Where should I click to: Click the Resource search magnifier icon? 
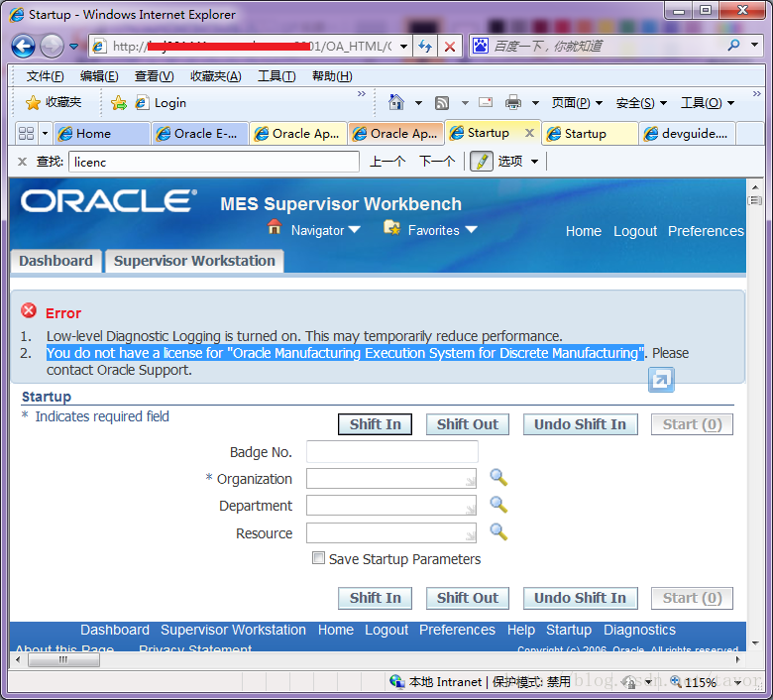(498, 531)
